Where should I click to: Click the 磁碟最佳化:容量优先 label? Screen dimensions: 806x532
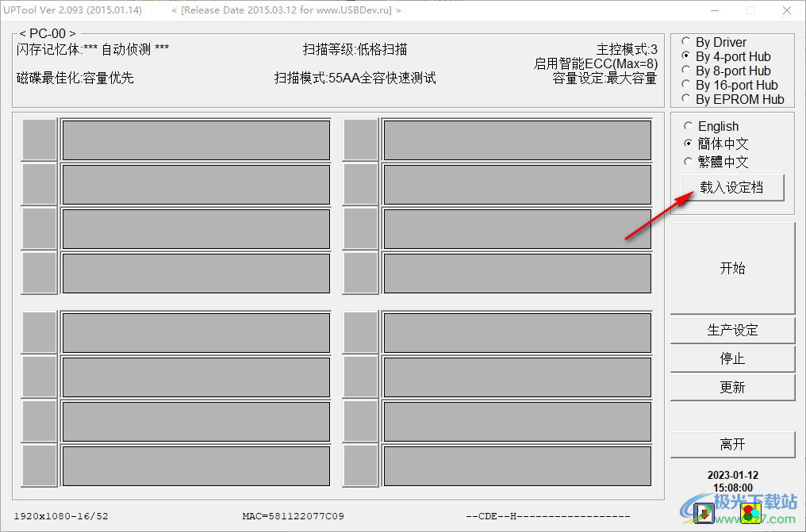coord(75,78)
